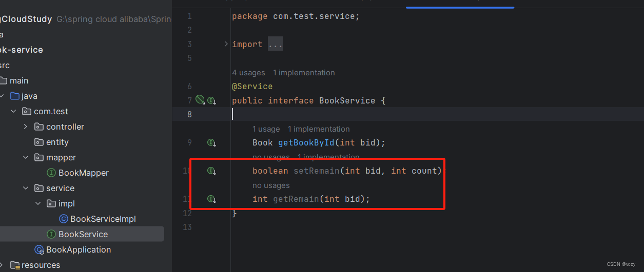Click the main folder icon
The image size is (644, 272).
(x=3, y=81)
